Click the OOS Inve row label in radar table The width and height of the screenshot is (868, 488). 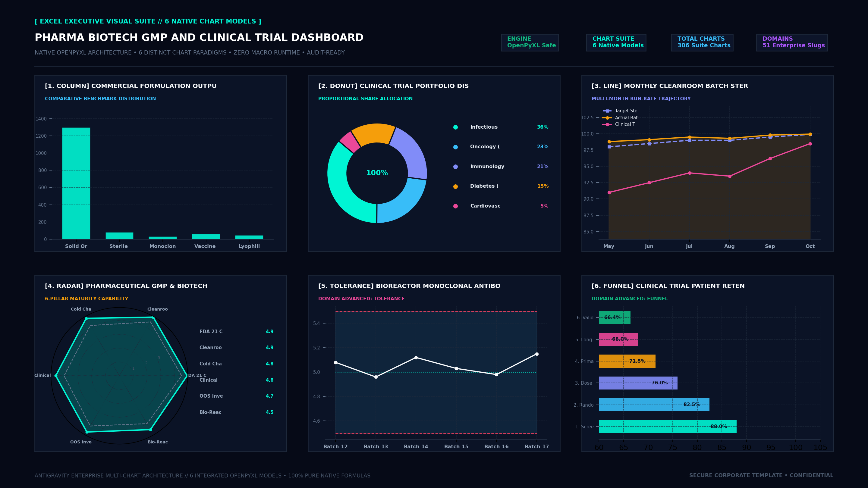pos(211,396)
